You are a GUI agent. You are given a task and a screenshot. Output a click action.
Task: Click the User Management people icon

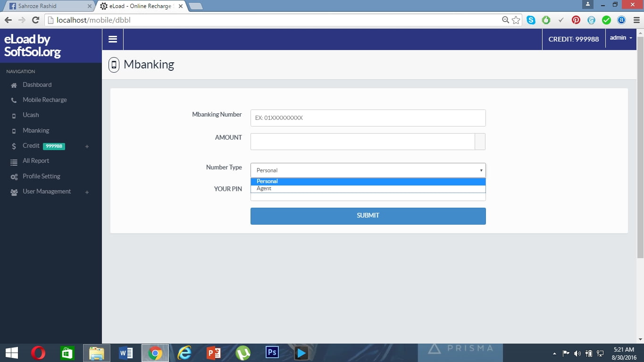coord(14,192)
